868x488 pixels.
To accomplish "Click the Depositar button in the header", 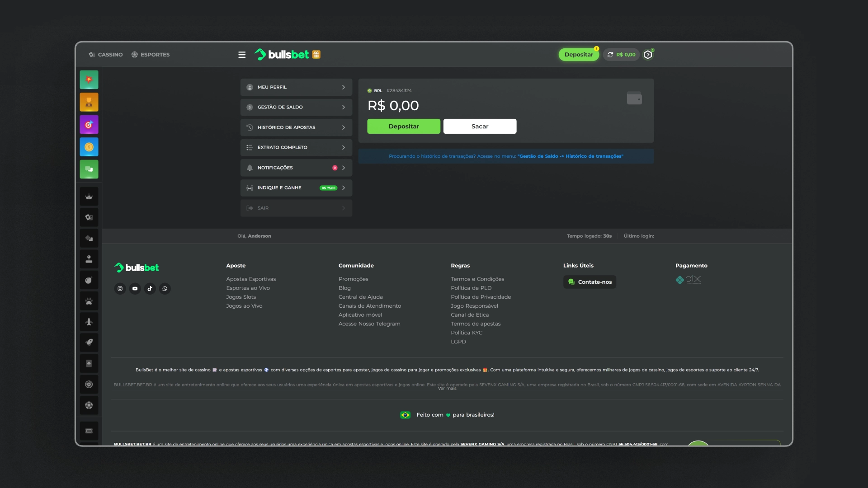I will click(x=579, y=55).
